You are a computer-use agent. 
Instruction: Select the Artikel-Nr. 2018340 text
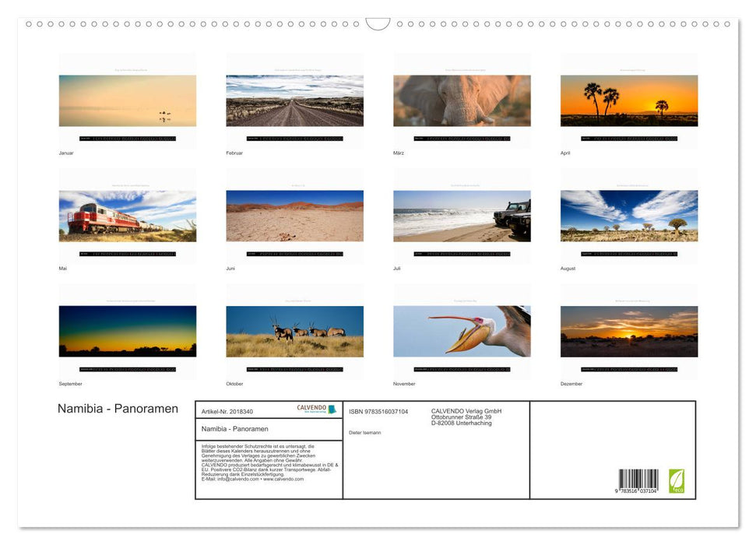click(x=227, y=411)
